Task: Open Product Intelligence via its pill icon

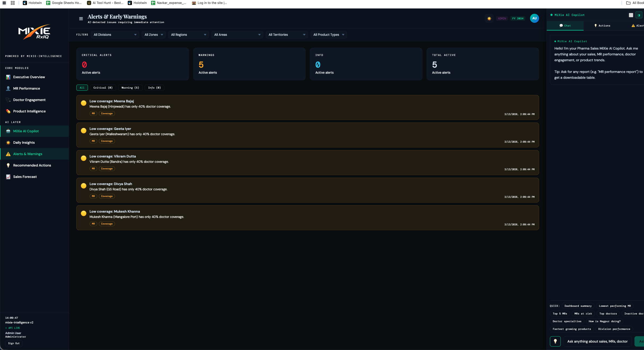Action: [x=8, y=111]
